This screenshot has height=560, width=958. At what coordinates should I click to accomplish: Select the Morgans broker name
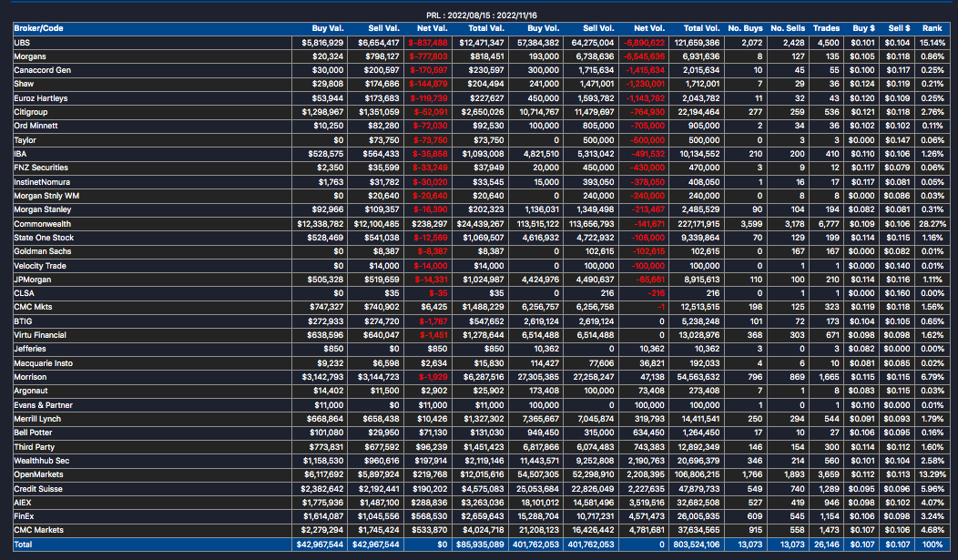tap(30, 56)
